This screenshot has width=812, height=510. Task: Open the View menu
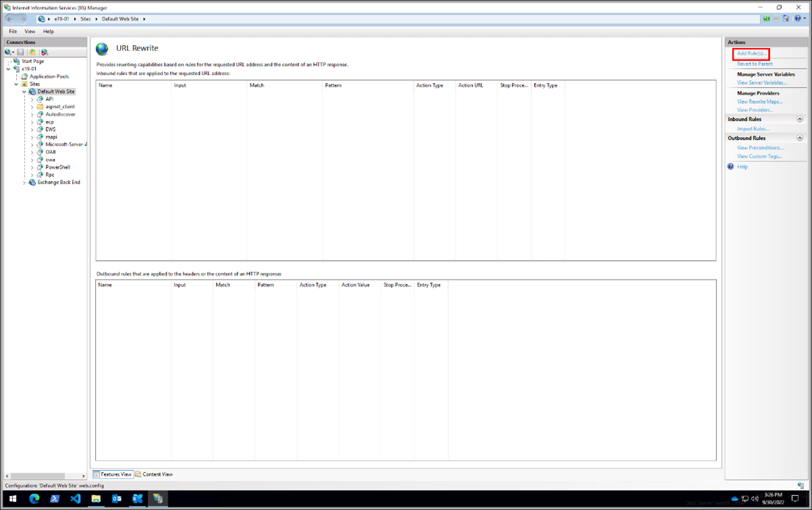[x=30, y=31]
